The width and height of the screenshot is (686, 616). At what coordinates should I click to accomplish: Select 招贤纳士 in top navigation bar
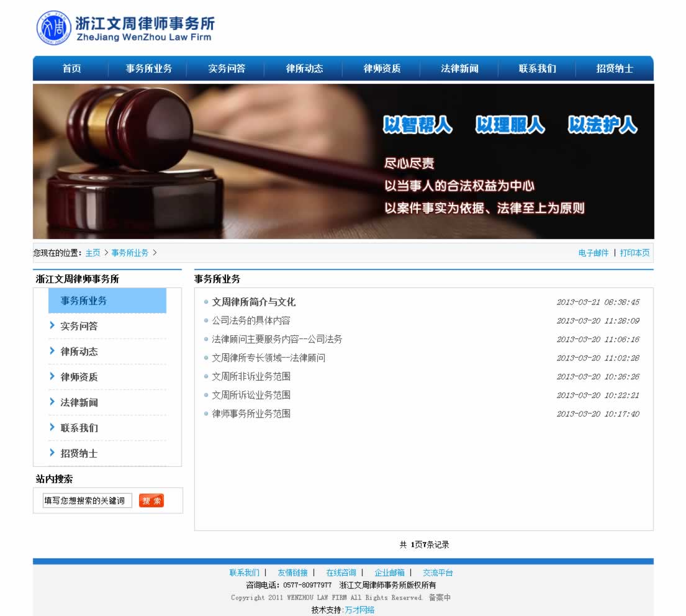[x=615, y=69]
